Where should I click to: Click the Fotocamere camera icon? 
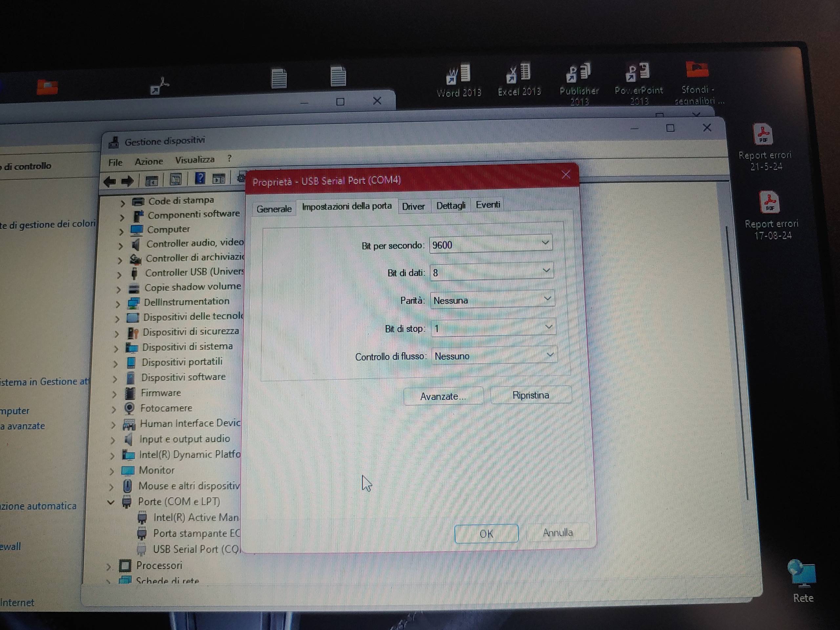(130, 408)
